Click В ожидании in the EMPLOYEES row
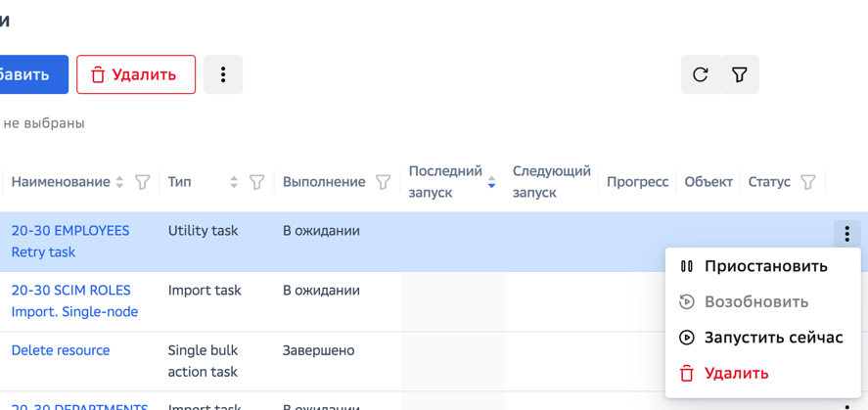Image resolution: width=868 pixels, height=410 pixels. click(321, 231)
